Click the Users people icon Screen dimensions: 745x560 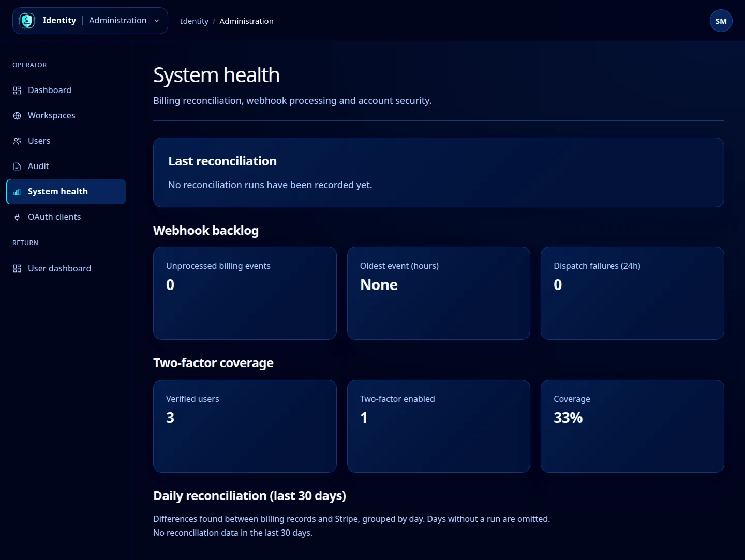tap(17, 141)
